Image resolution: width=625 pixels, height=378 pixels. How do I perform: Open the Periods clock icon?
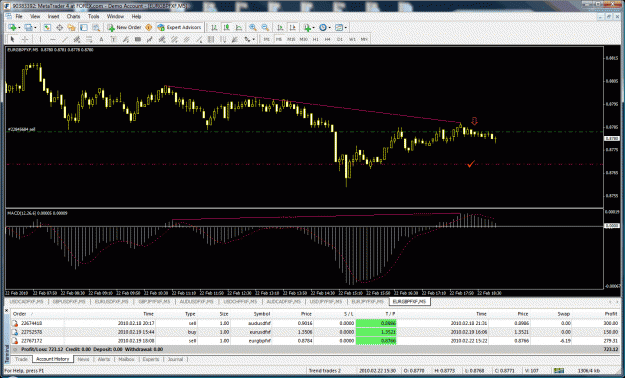pyautogui.click(x=323, y=28)
